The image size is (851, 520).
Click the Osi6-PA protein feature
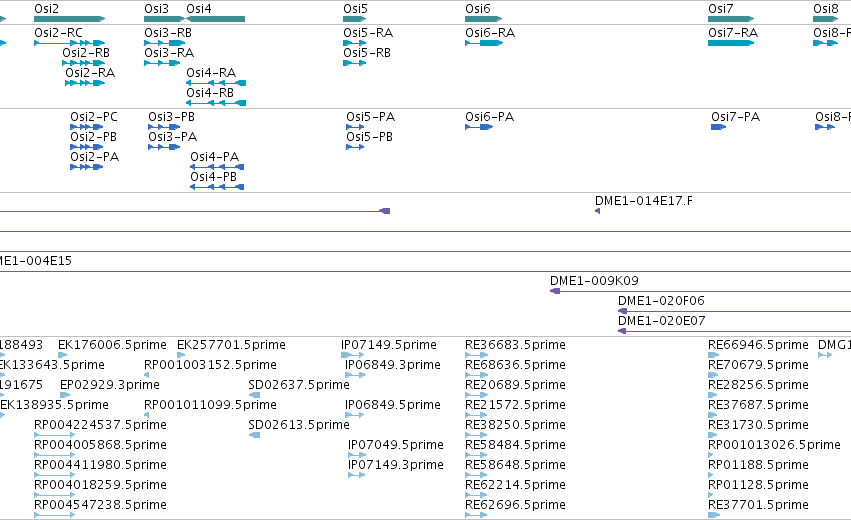pos(479,127)
